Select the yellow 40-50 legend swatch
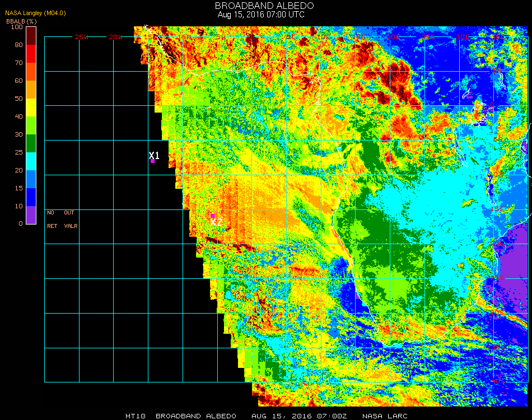This screenshot has width=532, height=420. pos(31,108)
